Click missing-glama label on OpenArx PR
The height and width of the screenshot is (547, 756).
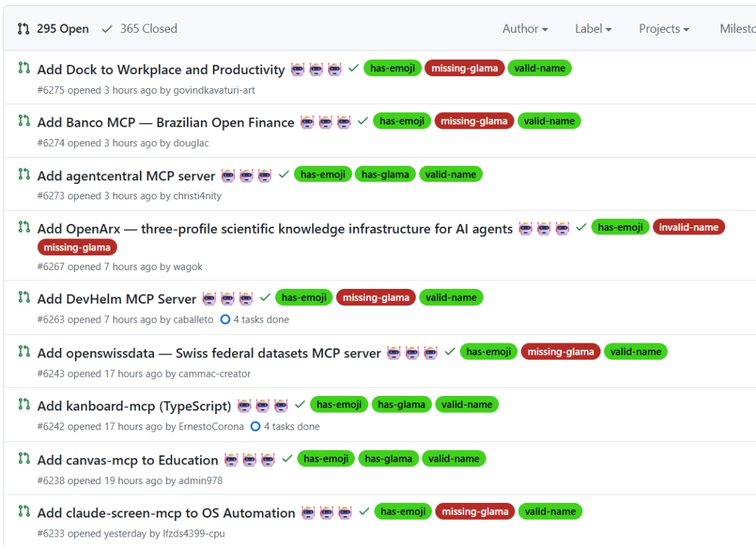pos(77,247)
